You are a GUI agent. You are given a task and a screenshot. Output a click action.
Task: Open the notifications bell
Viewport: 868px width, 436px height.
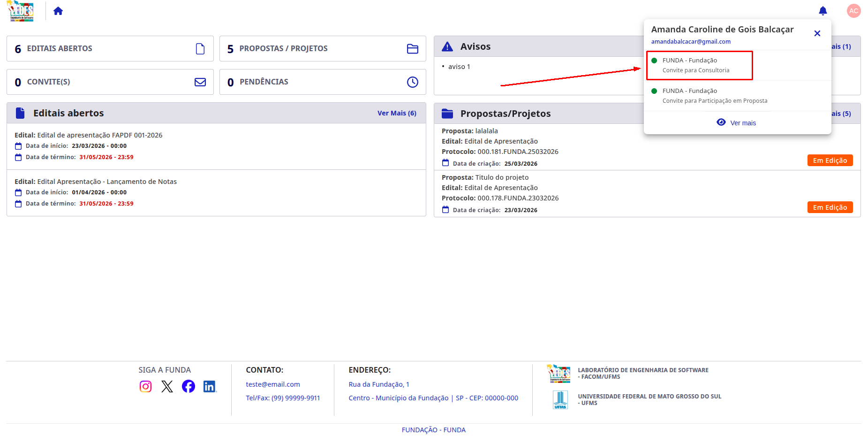(x=823, y=11)
